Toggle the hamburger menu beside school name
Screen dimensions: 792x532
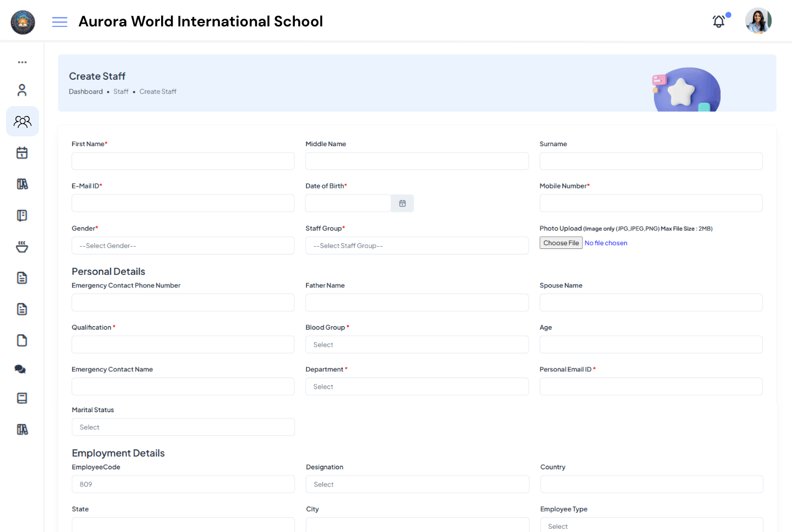tap(59, 21)
